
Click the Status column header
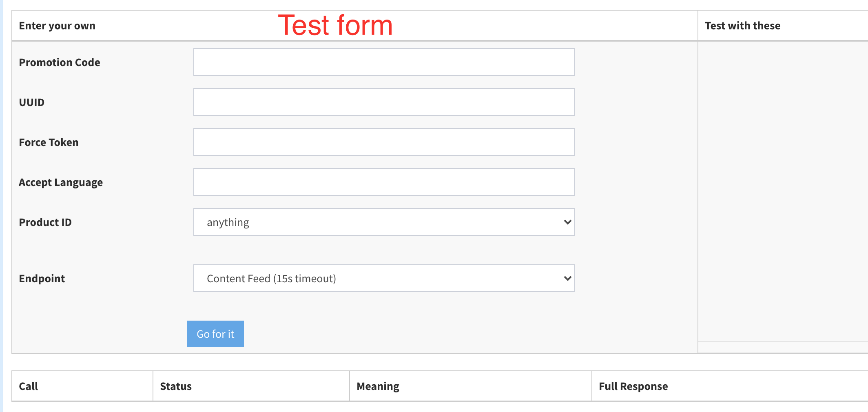(176, 386)
